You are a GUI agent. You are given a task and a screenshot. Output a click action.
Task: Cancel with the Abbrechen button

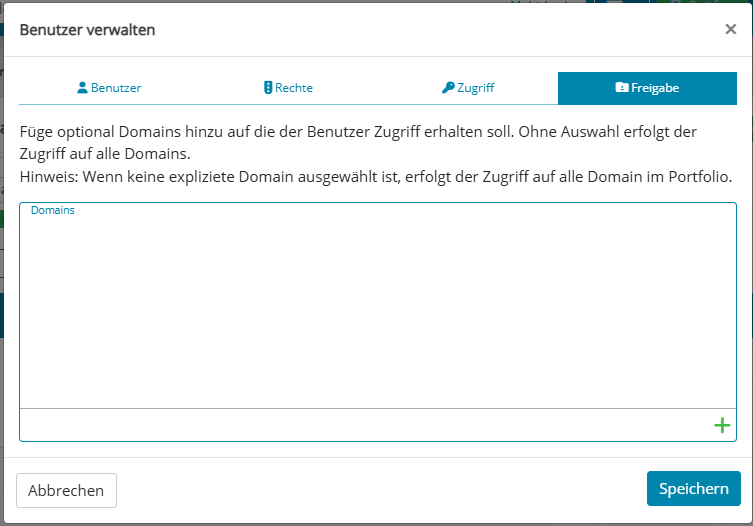tap(66, 490)
